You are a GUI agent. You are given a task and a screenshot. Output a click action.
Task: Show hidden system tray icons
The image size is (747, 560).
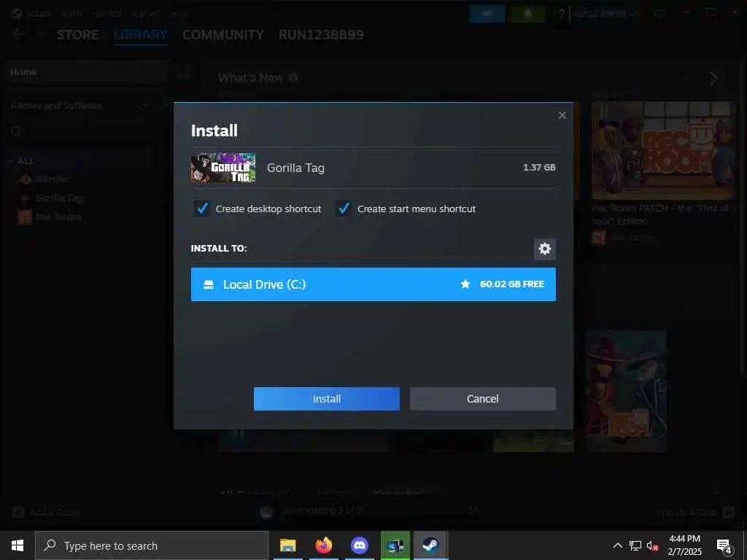(617, 545)
